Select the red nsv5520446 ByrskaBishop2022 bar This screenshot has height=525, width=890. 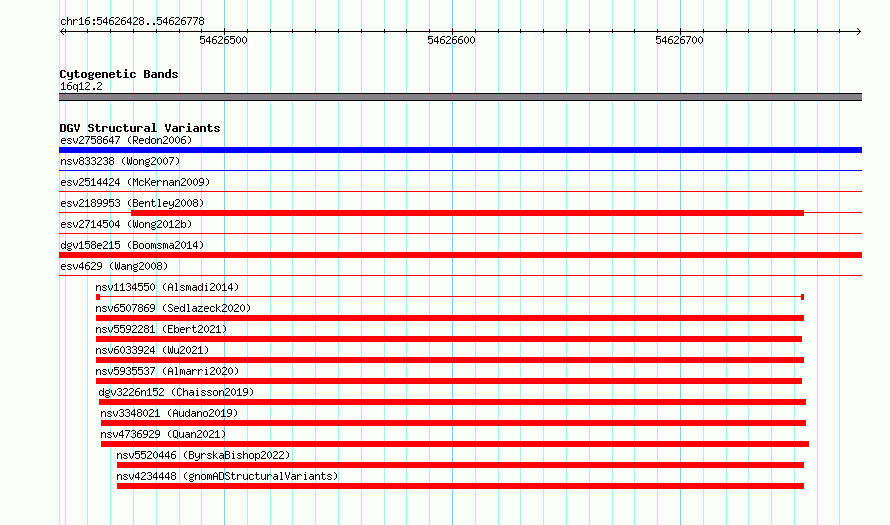(460, 465)
